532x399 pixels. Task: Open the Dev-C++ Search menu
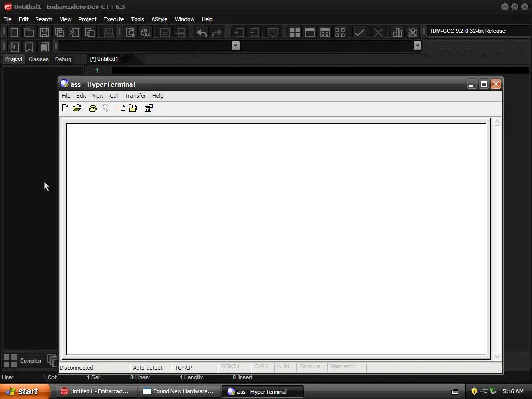point(44,19)
